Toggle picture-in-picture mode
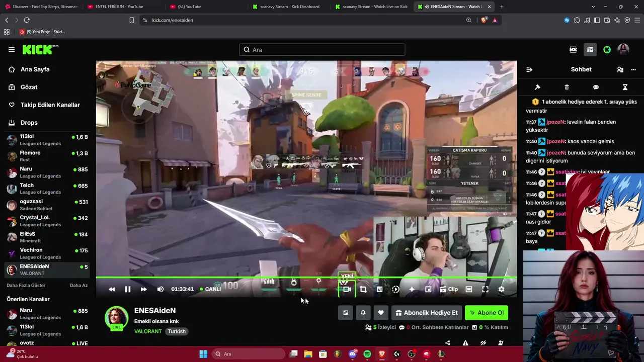The image size is (644, 362). tap(428, 289)
